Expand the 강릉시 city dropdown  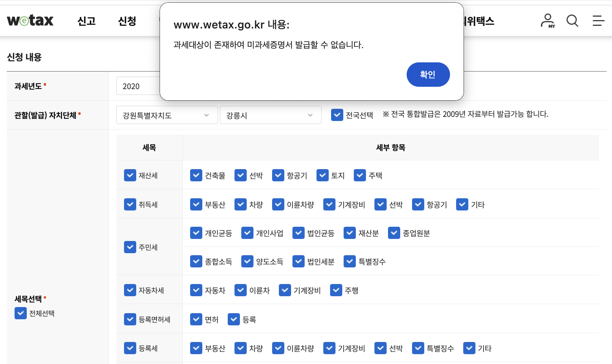tap(270, 115)
